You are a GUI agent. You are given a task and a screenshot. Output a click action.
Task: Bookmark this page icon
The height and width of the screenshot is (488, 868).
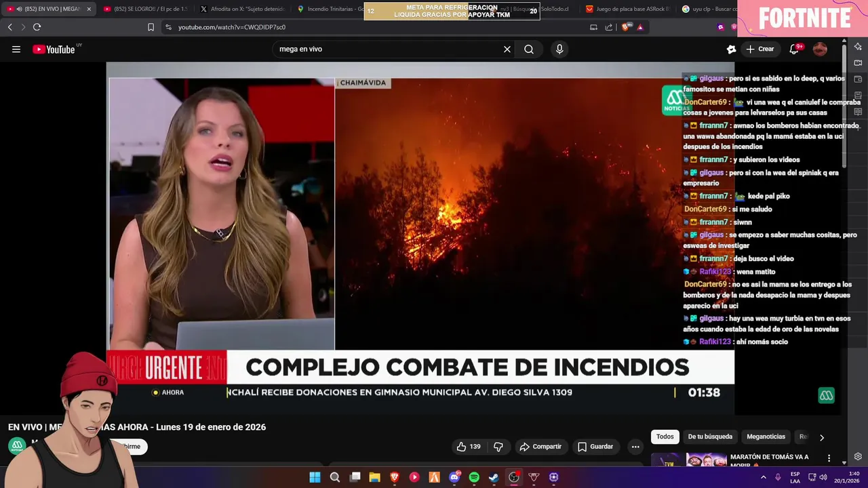[151, 27]
